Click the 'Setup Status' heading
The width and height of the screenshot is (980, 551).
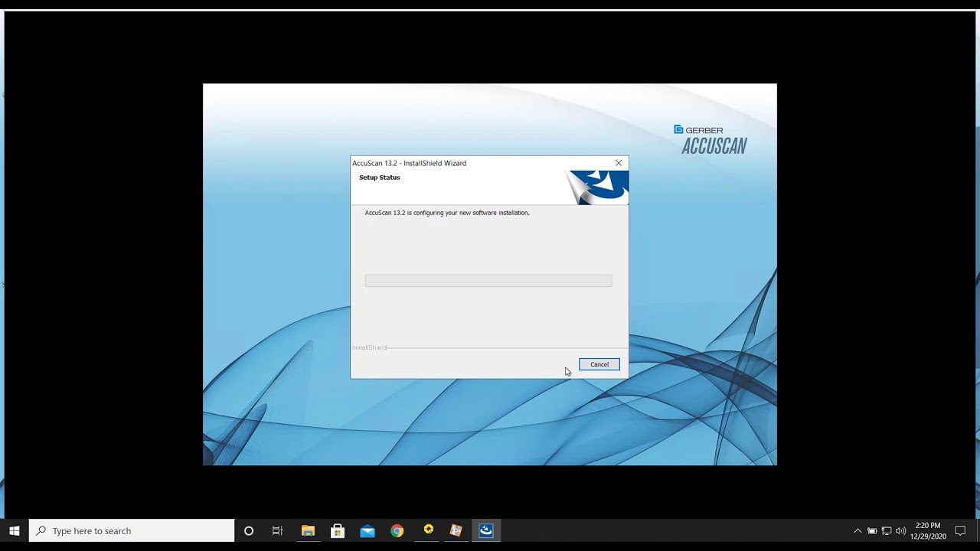tap(380, 178)
